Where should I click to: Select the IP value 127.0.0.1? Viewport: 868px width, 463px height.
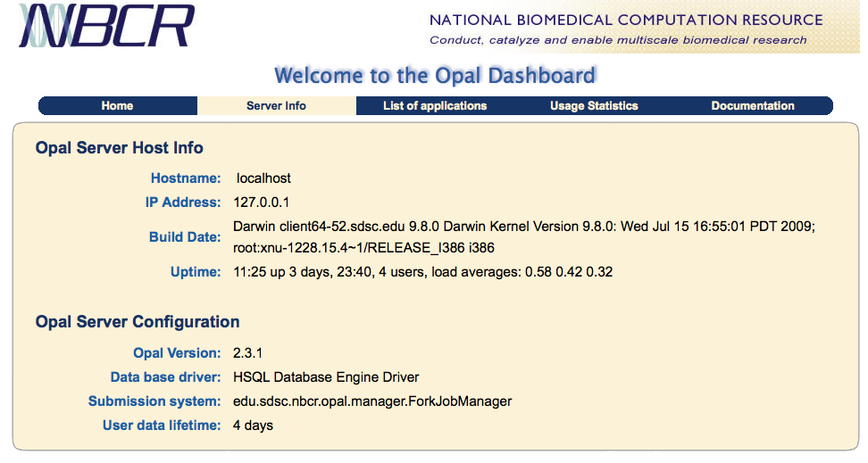point(262,203)
